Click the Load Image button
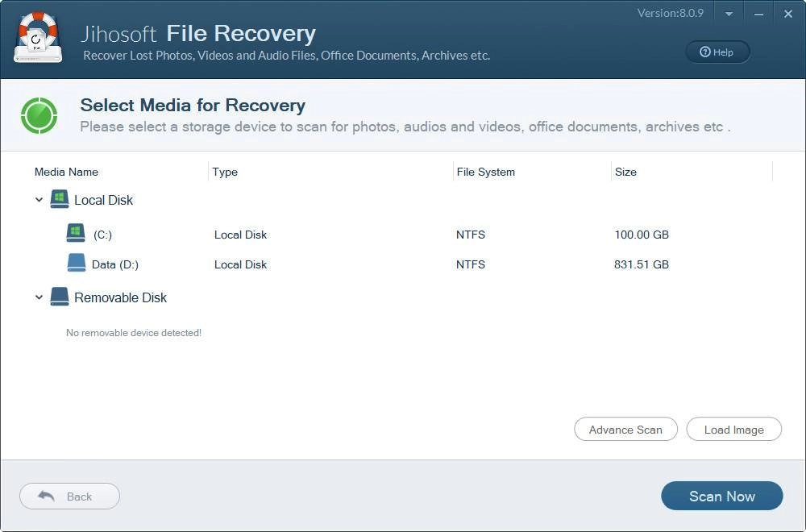806x532 pixels. [x=734, y=429]
